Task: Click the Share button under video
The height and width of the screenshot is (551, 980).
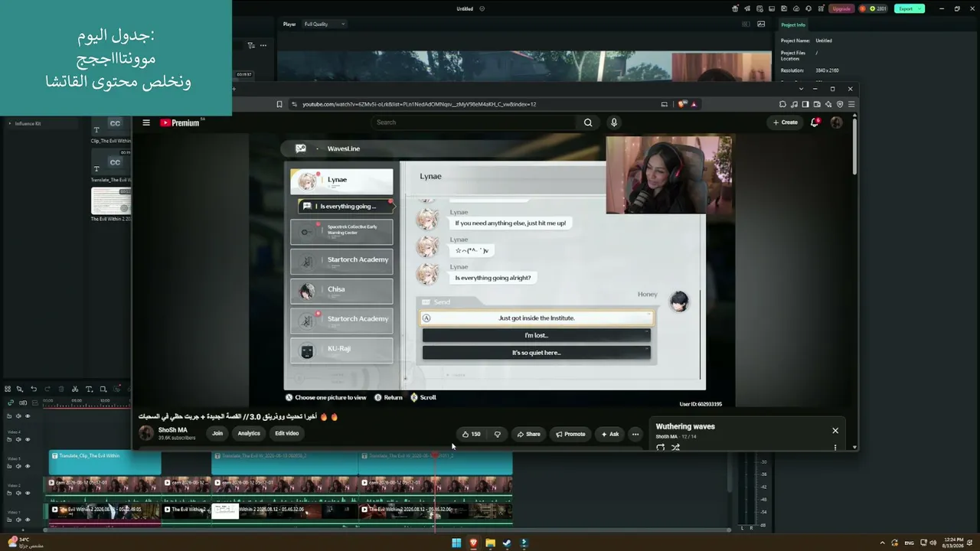Action: [x=528, y=434]
